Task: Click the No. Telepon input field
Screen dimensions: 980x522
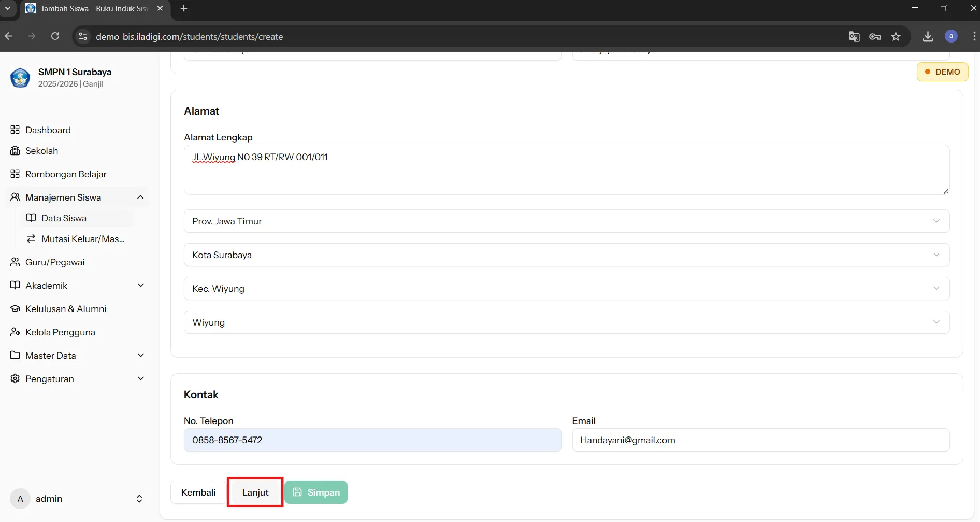Action: 372,440
